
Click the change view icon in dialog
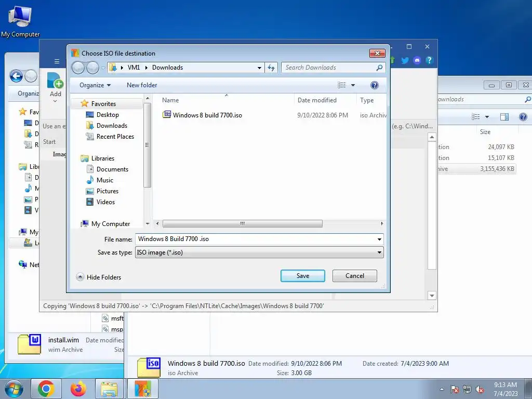pos(342,85)
